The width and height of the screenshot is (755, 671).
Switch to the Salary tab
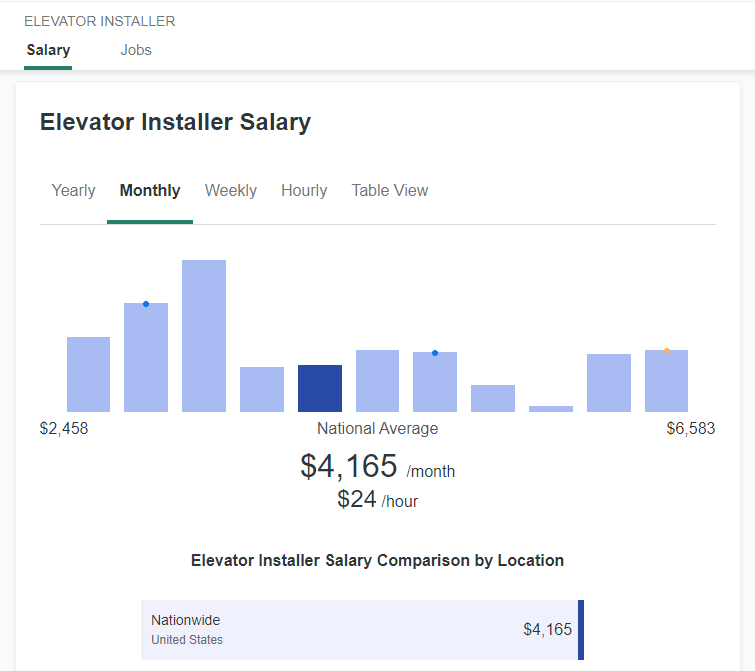[48, 50]
